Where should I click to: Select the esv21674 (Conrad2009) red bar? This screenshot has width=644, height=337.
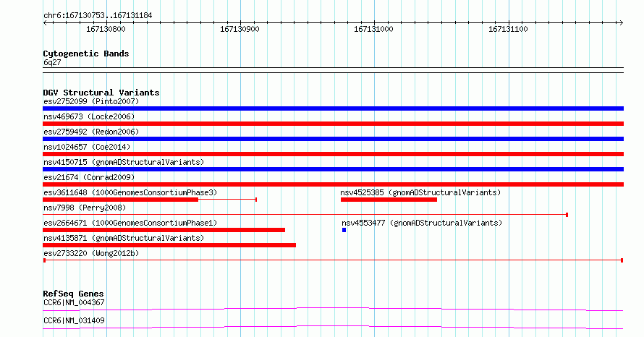point(333,184)
